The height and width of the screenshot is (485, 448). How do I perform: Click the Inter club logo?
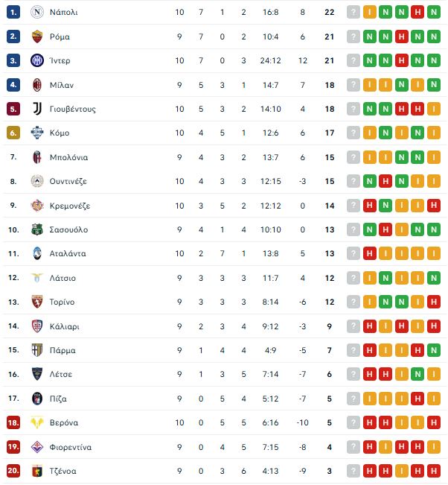pyautogui.click(x=37, y=60)
